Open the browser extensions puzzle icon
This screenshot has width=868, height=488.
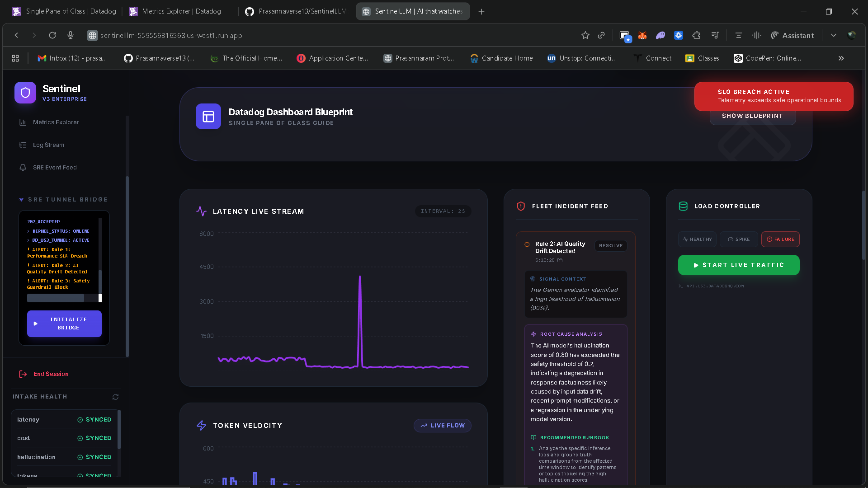coord(696,35)
